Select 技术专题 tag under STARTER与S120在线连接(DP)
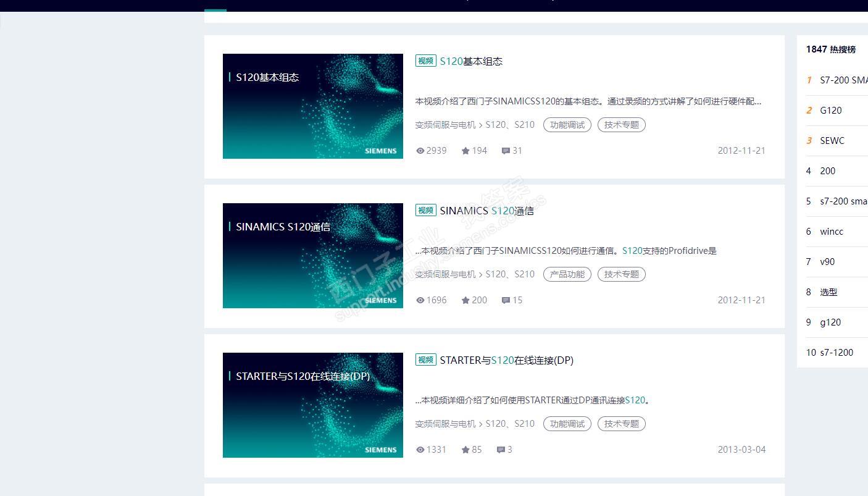 [622, 424]
